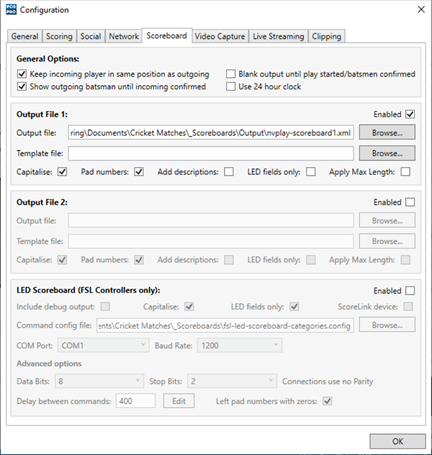This screenshot has height=455, width=432.
Task: Browse for Output File 2 template file
Action: (x=387, y=241)
